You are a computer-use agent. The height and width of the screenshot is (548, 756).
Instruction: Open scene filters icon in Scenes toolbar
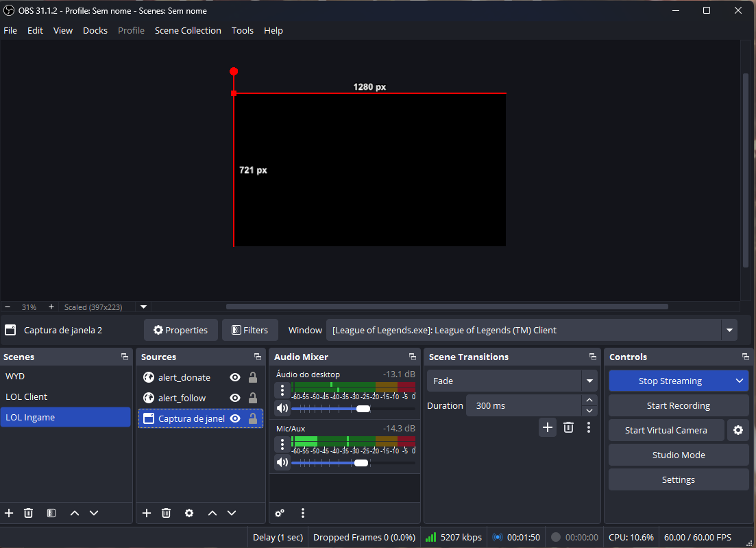click(x=51, y=513)
